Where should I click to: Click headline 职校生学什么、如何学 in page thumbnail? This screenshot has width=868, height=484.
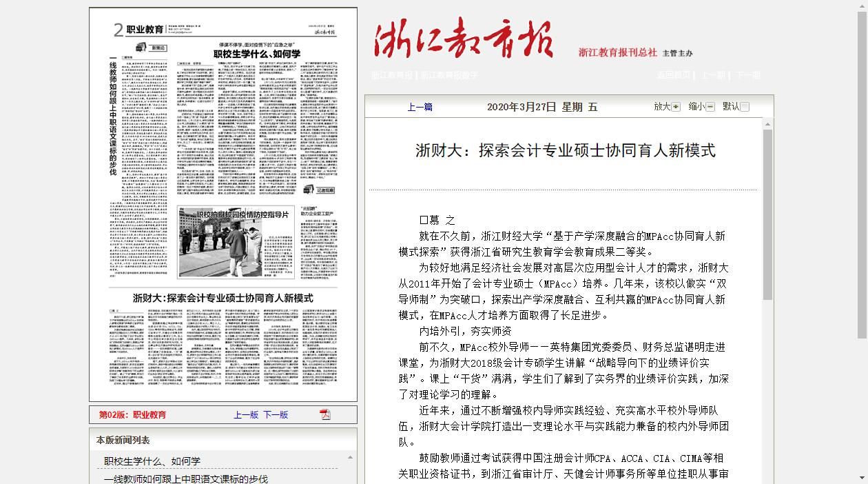pyautogui.click(x=256, y=53)
